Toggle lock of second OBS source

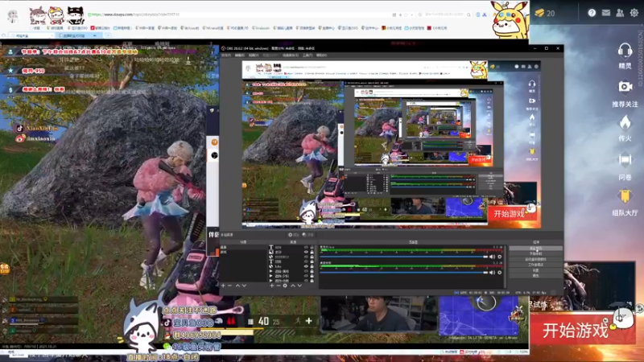312,252
